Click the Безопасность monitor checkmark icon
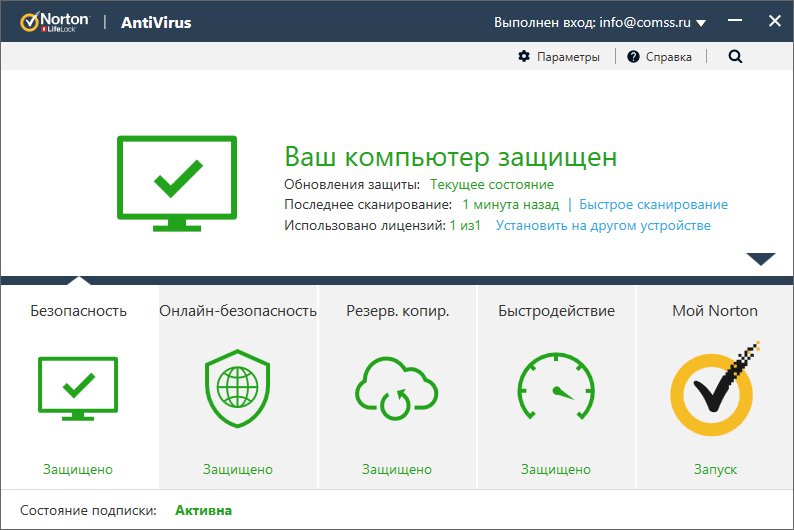The image size is (794, 530). pos(78,389)
